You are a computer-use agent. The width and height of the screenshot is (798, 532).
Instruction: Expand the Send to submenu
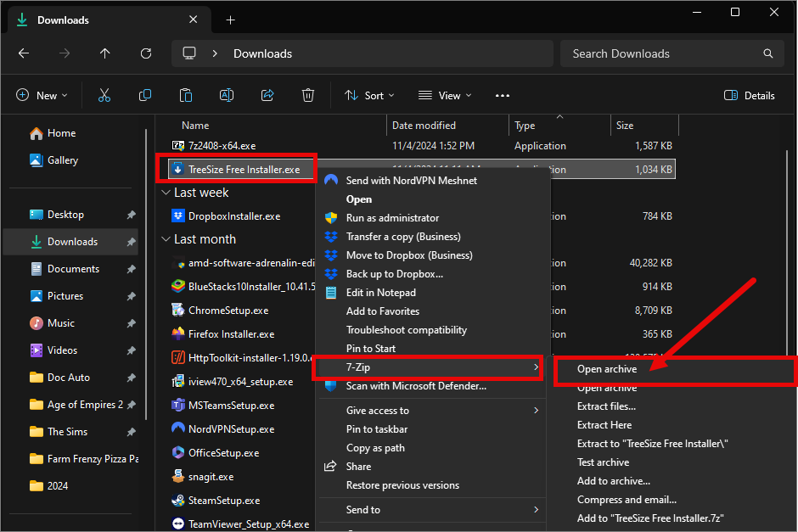click(x=431, y=510)
